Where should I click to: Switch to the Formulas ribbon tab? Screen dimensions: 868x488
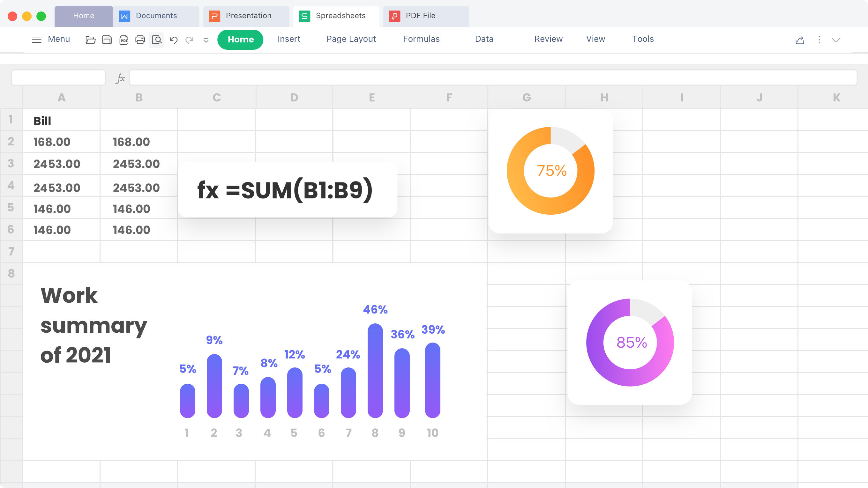pos(421,39)
